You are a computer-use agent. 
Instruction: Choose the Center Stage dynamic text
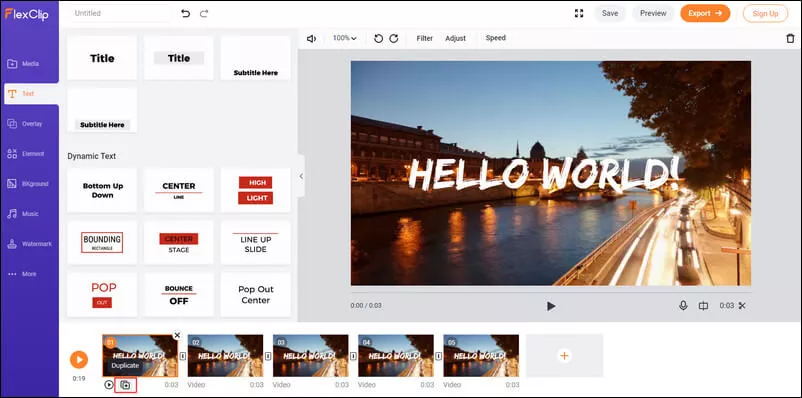point(179,242)
